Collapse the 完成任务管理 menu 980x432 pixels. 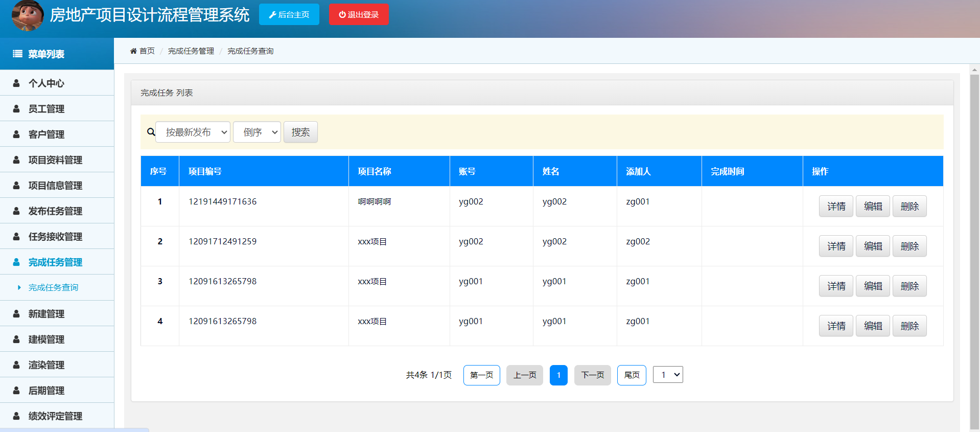click(x=57, y=262)
